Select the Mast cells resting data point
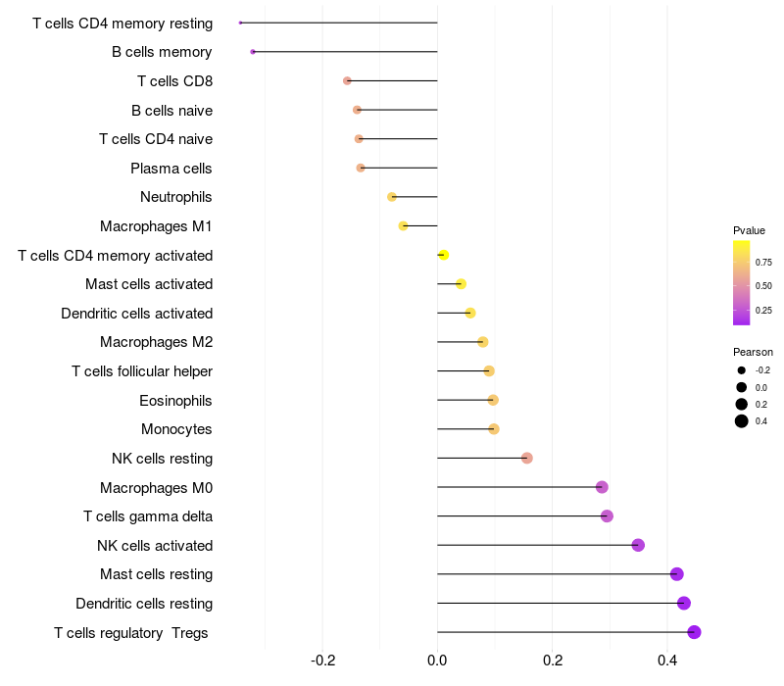The width and height of the screenshot is (784, 686). (676, 574)
